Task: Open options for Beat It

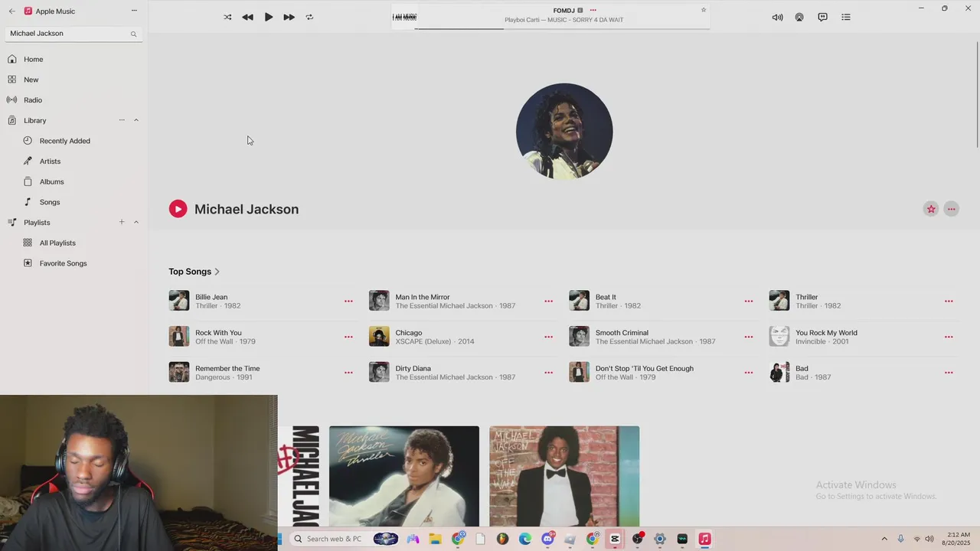Action: 749,302
